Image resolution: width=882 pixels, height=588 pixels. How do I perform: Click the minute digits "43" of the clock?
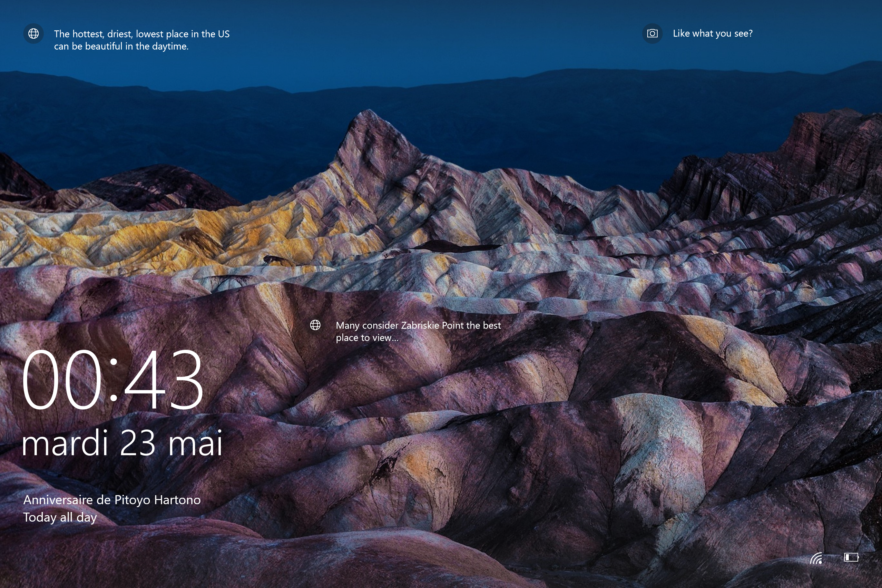tap(163, 379)
